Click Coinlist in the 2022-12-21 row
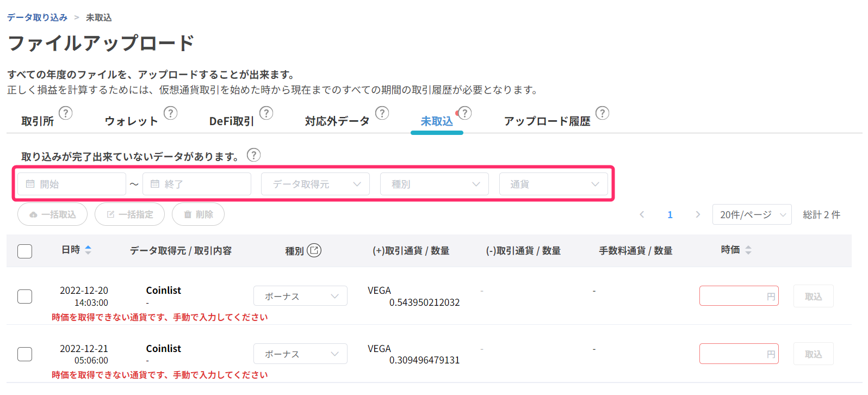Screen dimensions: 868x395 (164, 349)
